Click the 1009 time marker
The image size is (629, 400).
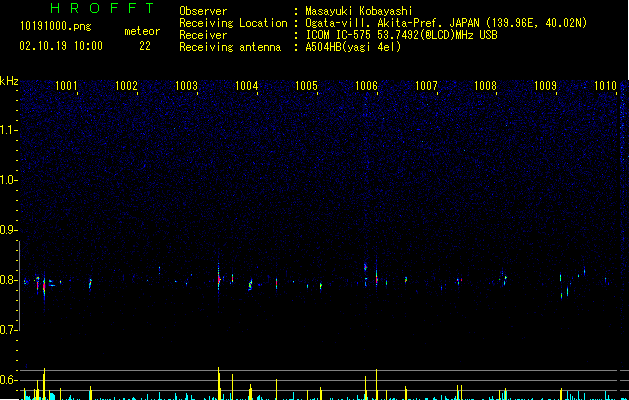[546, 86]
